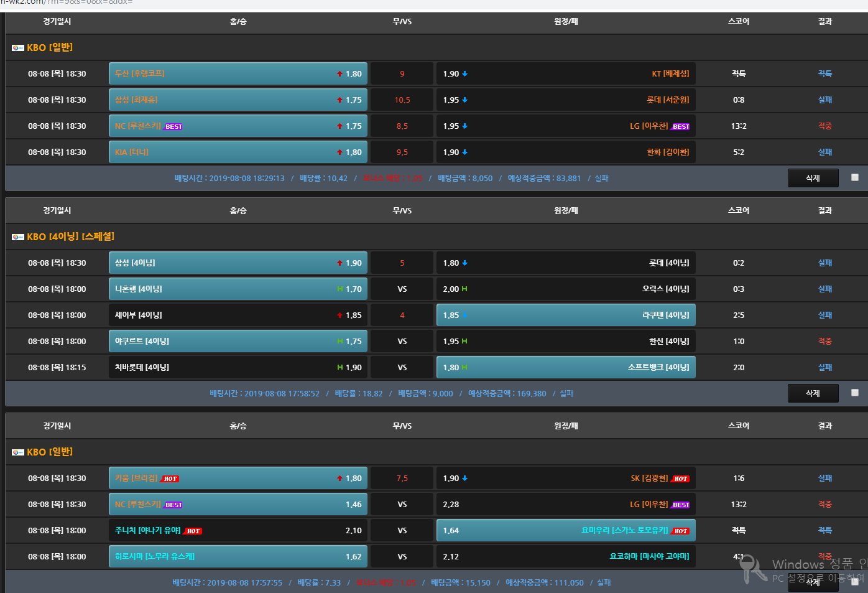The image size is (868, 593).
Task: Check the box for the 10.42 odds bet slip
Action: pyautogui.click(x=855, y=177)
